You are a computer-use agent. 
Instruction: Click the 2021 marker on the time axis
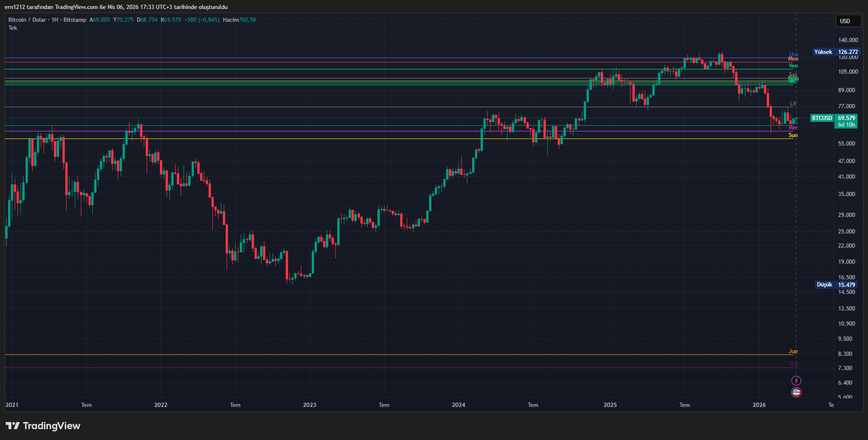pos(12,405)
